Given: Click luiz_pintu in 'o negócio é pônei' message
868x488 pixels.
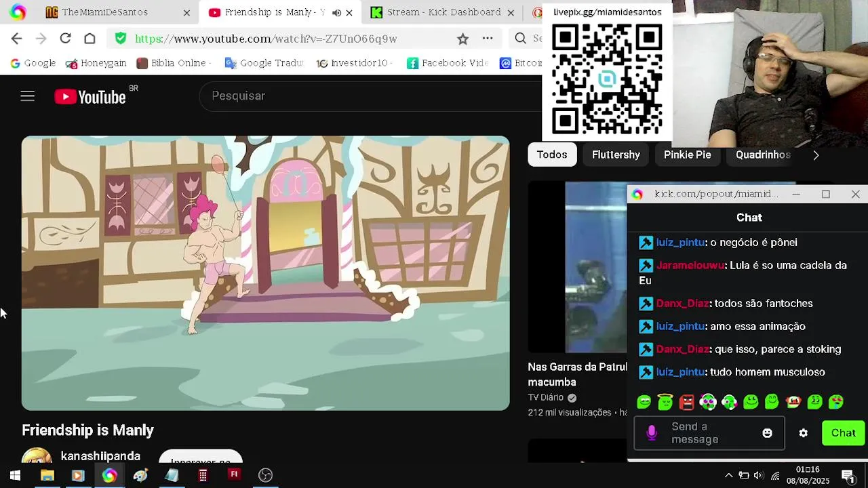Looking at the screenshot, I should coord(680,242).
